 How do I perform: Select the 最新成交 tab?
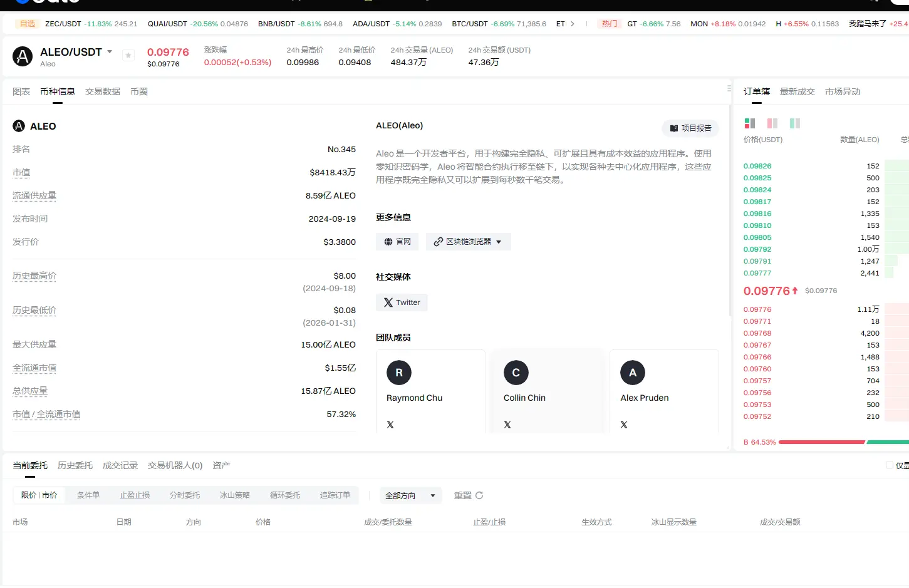click(x=797, y=91)
